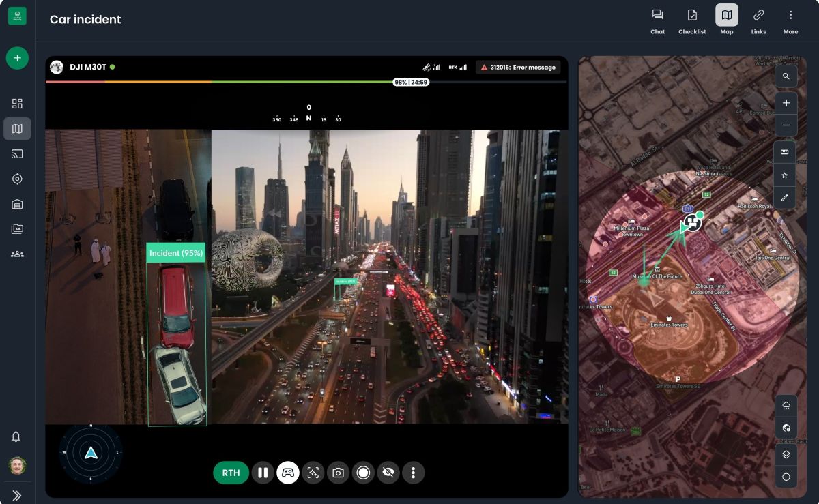Switch to the Chat tab
Screen dimensions: 819x504
tap(657, 20)
